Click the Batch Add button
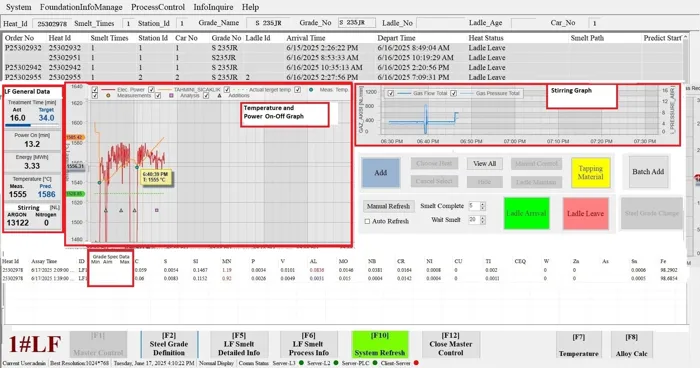 click(x=648, y=171)
